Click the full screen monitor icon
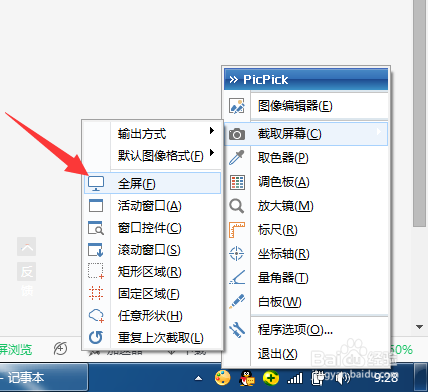 pyautogui.click(x=96, y=184)
